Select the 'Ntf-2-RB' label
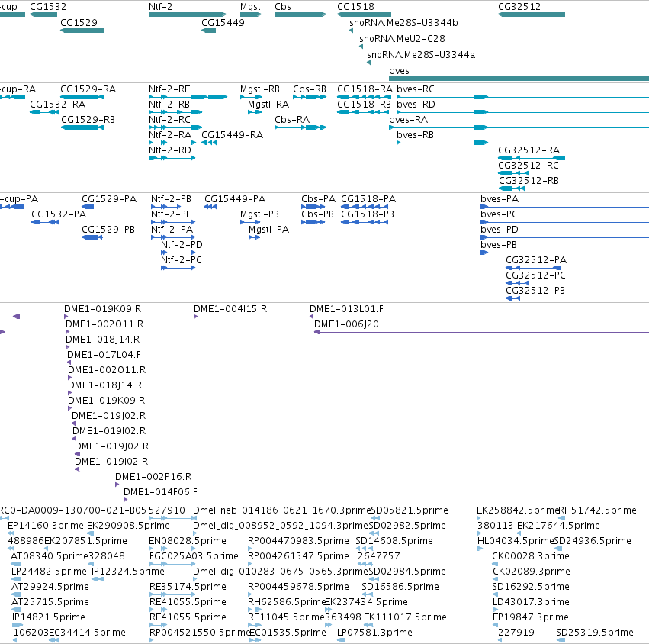 tap(169, 105)
